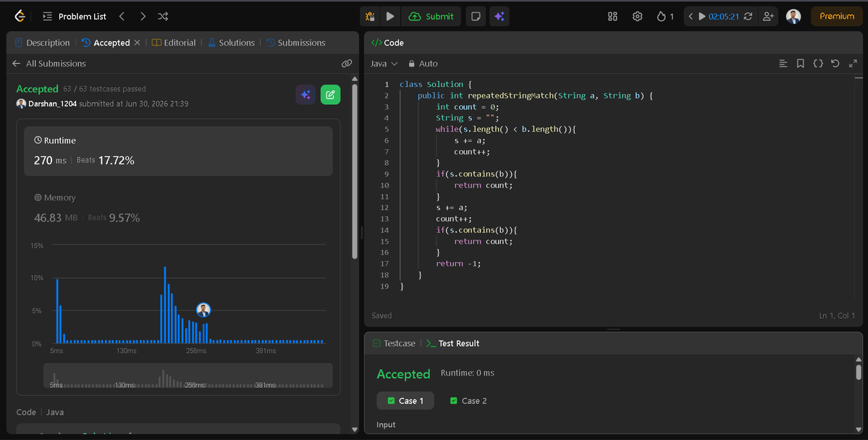This screenshot has width=868, height=440.
Task: Go to the next problem arrow
Action: pyautogui.click(x=143, y=17)
